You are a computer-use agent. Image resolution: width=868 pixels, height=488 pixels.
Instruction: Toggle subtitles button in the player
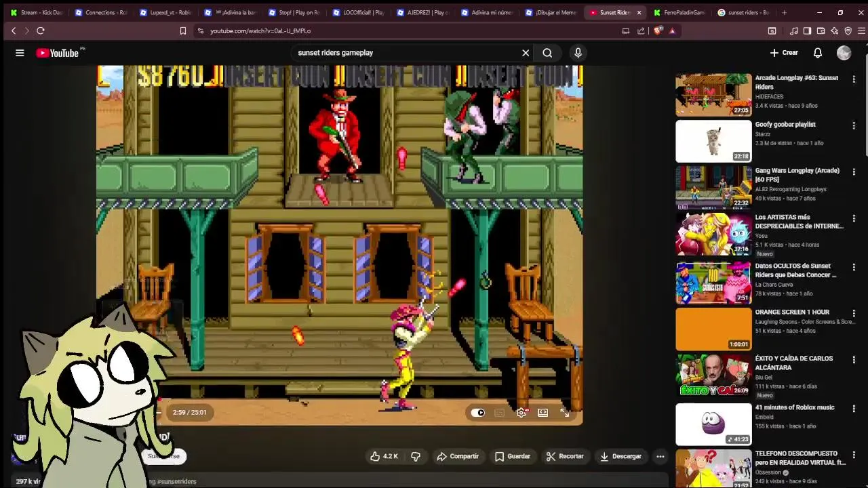point(500,412)
